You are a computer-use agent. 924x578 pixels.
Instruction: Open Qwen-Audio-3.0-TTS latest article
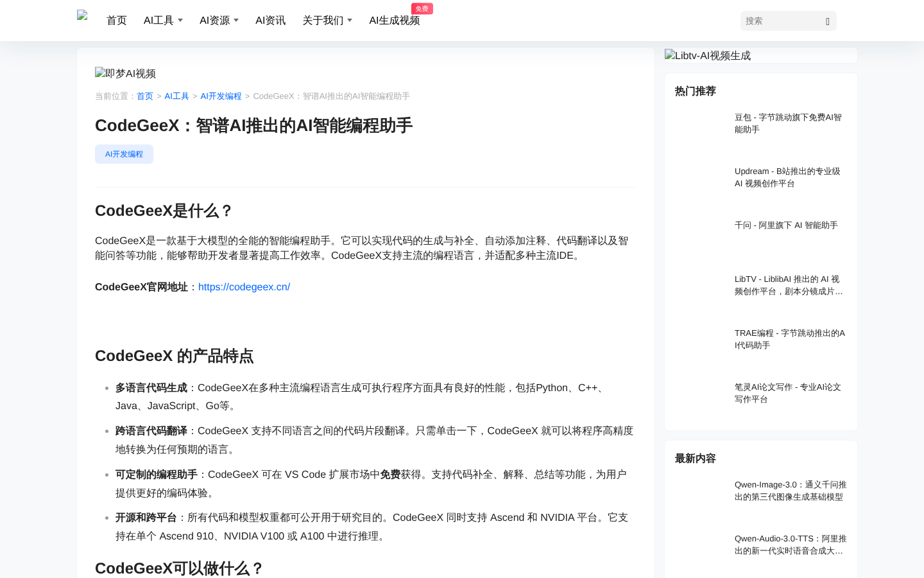point(791,545)
